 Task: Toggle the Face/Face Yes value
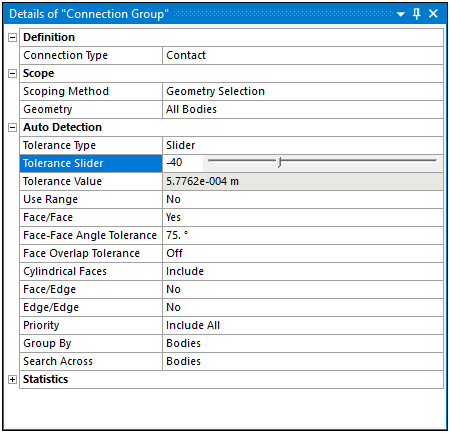tap(303, 217)
